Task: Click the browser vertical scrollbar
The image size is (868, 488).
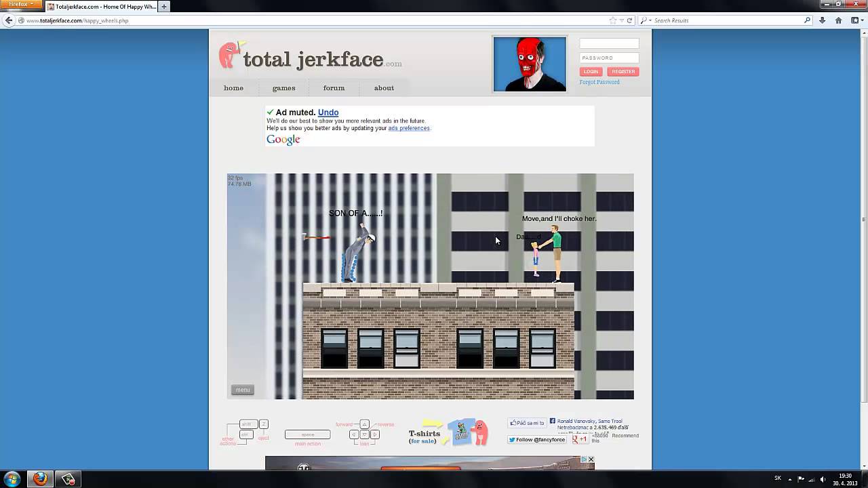Action: pos(863,219)
